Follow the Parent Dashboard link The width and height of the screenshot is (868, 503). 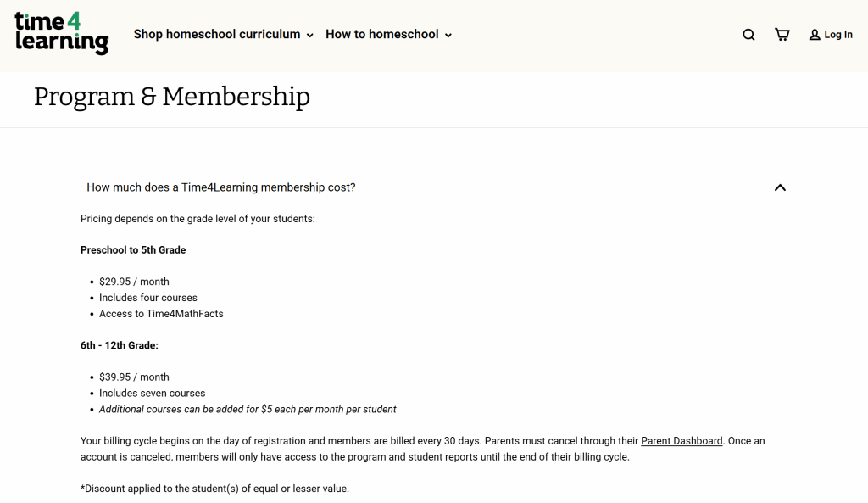pyautogui.click(x=682, y=441)
